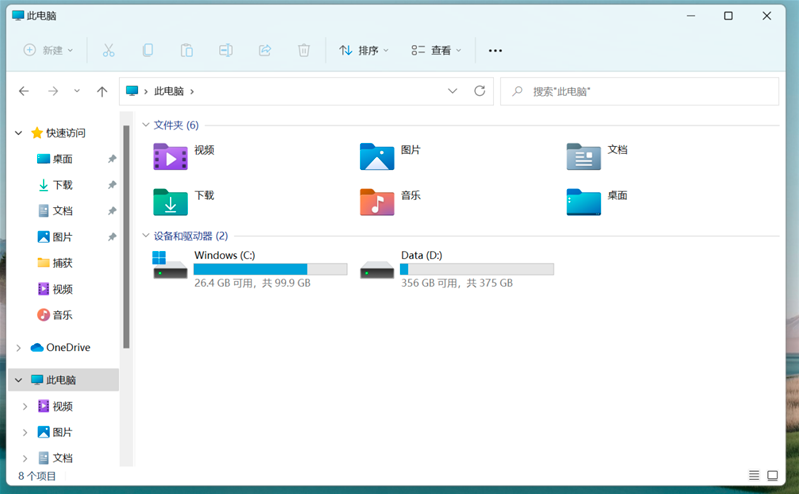The image size is (799, 494).
Task: Switch to details view in status bar
Action: tap(754, 475)
